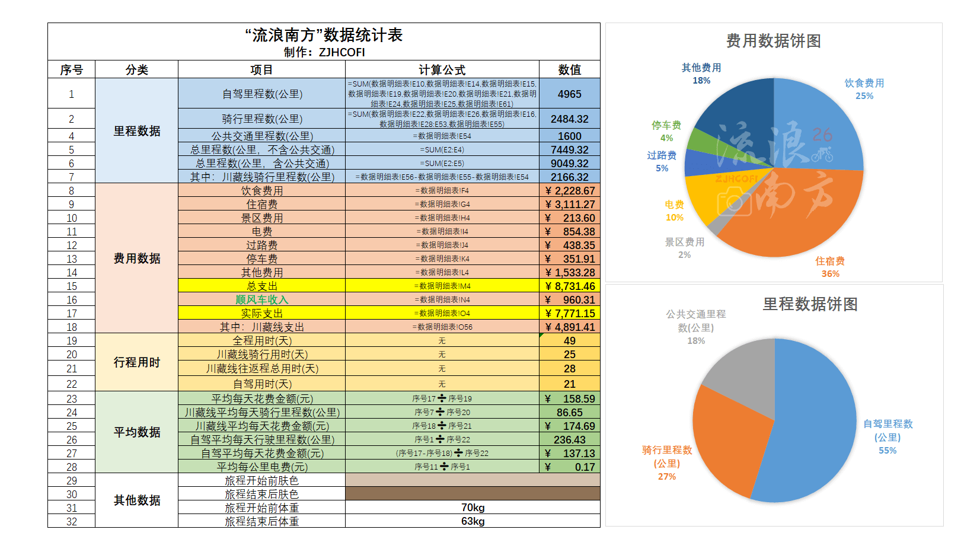Select the yellow 总支出 cell
The height and width of the screenshot is (555, 980).
262,286
